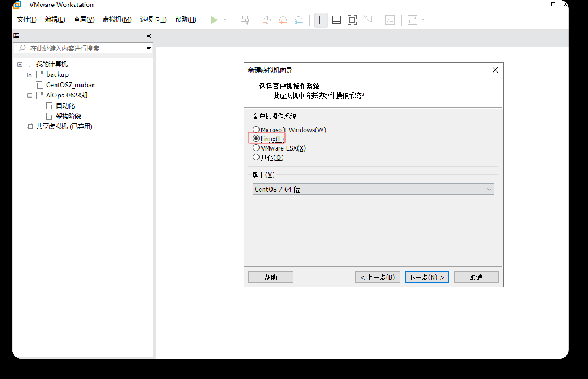Expand the backup folder node

[30, 75]
